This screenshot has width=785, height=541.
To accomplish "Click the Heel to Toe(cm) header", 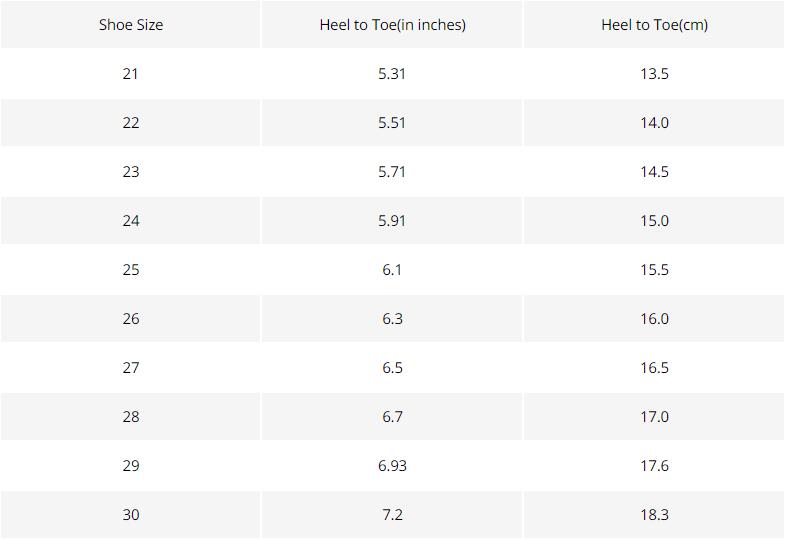I will coord(654,25).
